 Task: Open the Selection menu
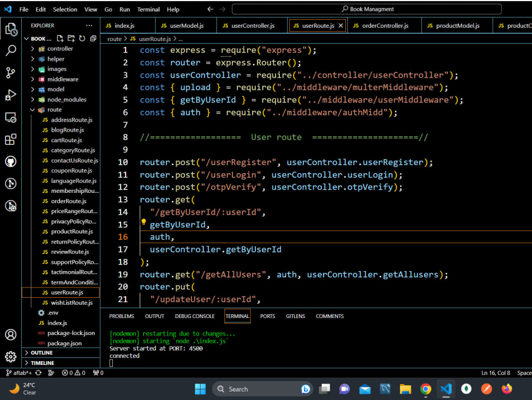point(65,9)
